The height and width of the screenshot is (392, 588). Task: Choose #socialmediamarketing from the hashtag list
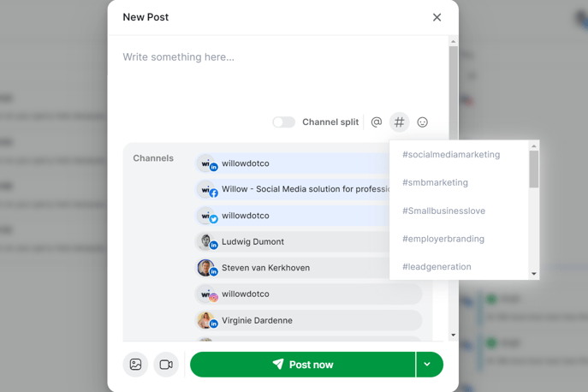coord(451,155)
